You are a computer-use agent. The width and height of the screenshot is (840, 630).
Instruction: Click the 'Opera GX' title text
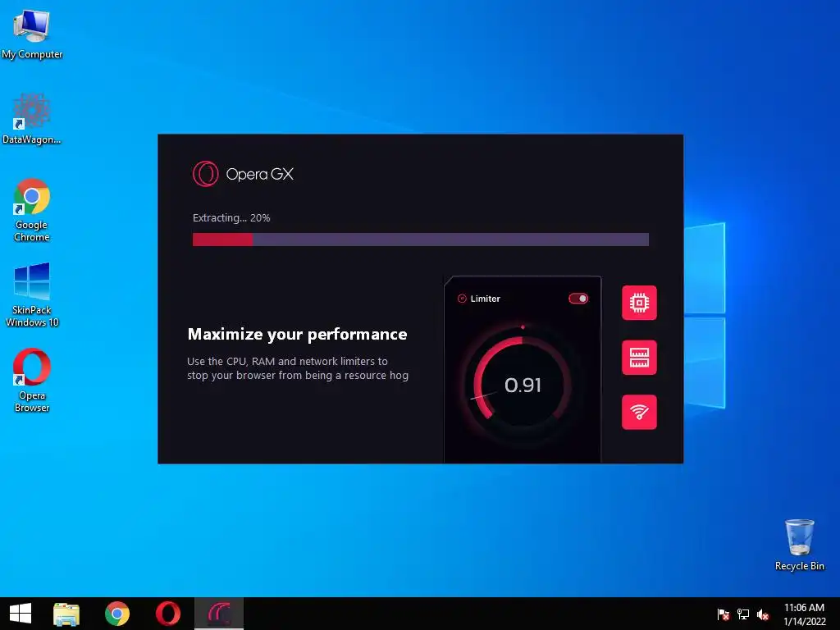[x=260, y=174]
